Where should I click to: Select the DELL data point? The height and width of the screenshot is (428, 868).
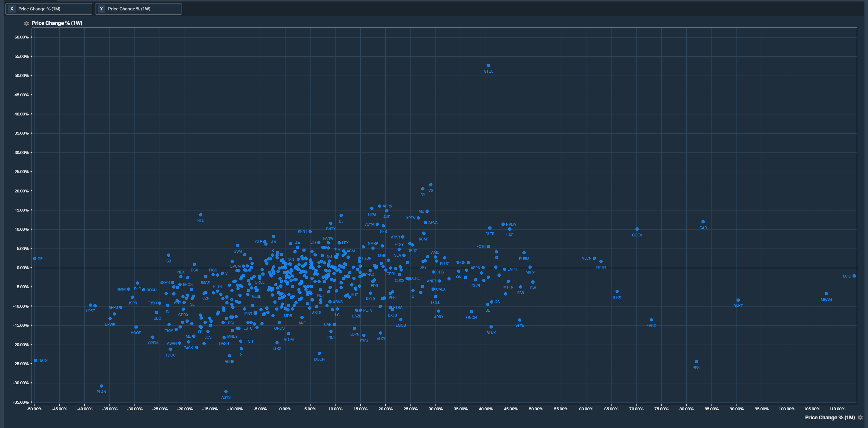click(x=35, y=259)
